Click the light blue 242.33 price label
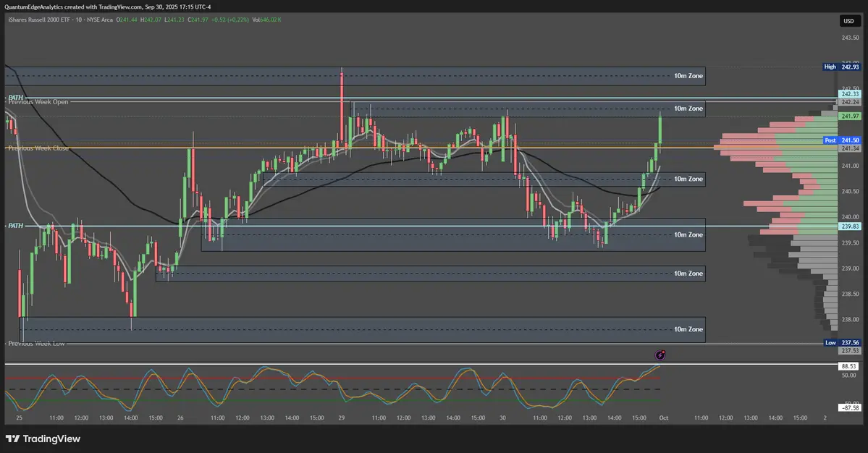Image resolution: width=868 pixels, height=453 pixels. [x=850, y=94]
